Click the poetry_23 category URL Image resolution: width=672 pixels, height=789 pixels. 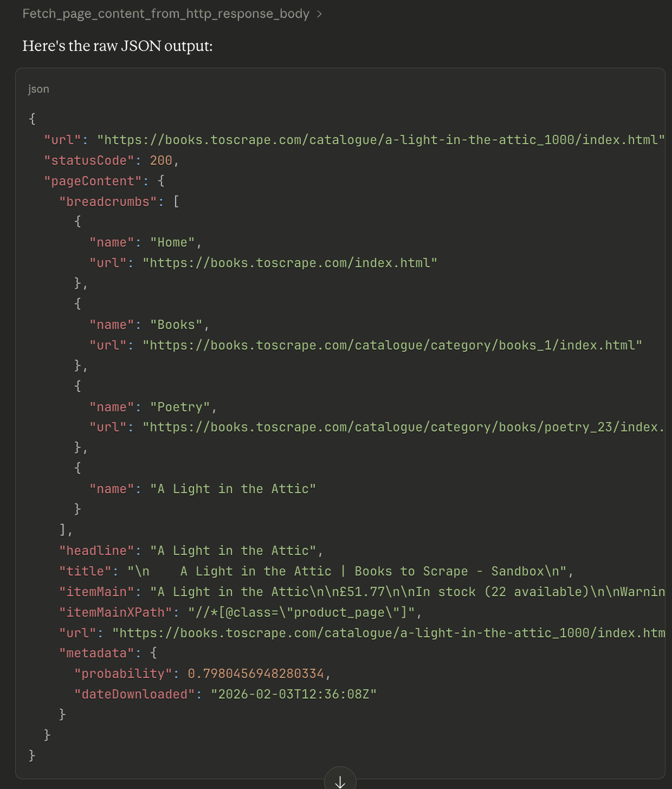click(403, 427)
